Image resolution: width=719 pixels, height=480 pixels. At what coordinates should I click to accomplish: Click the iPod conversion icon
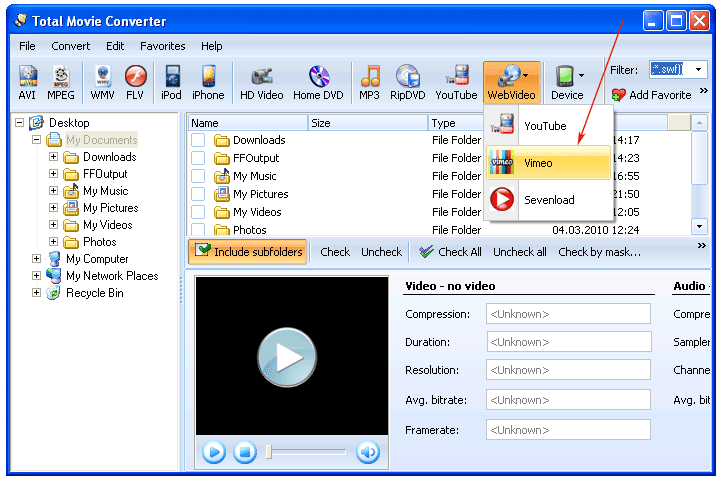point(171,83)
